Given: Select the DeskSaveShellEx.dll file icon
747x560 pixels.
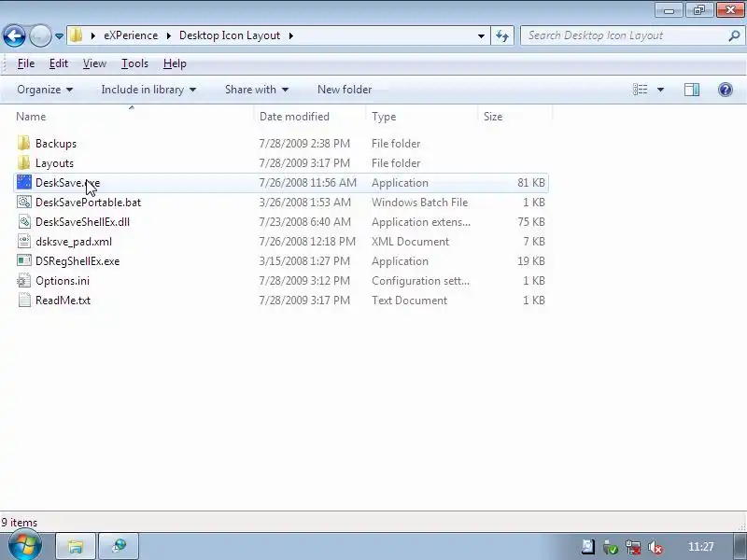Looking at the screenshot, I should click(24, 221).
